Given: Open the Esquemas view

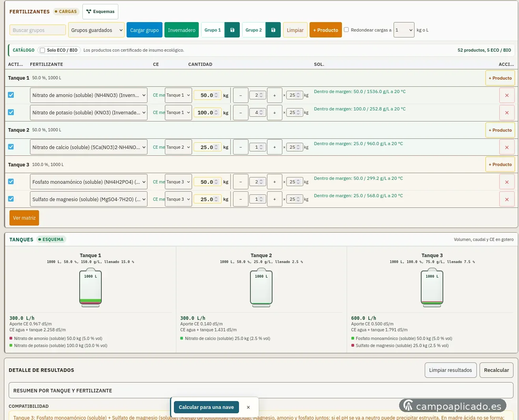Looking at the screenshot, I should point(100,11).
